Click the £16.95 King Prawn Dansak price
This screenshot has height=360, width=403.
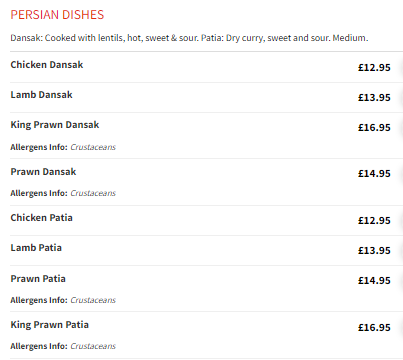[374, 128]
